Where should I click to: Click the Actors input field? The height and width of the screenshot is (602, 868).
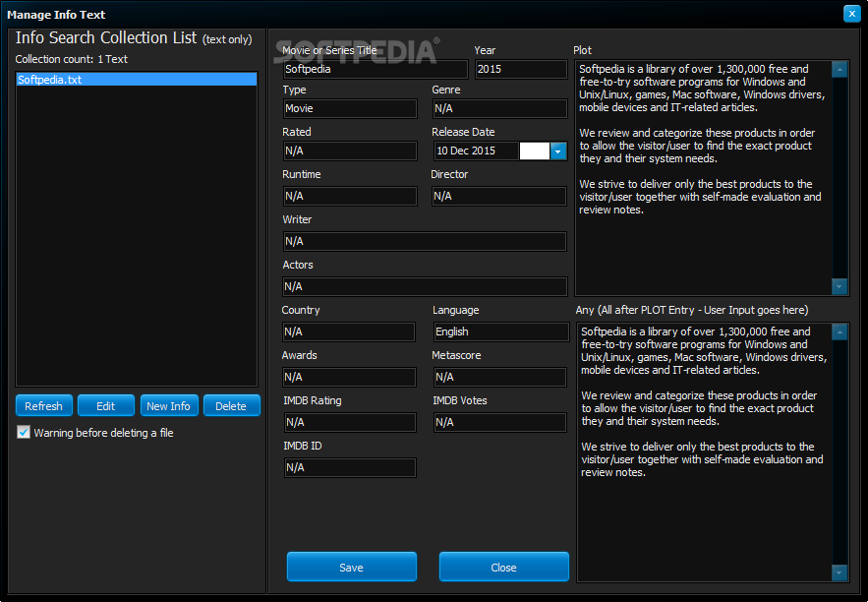(x=425, y=286)
